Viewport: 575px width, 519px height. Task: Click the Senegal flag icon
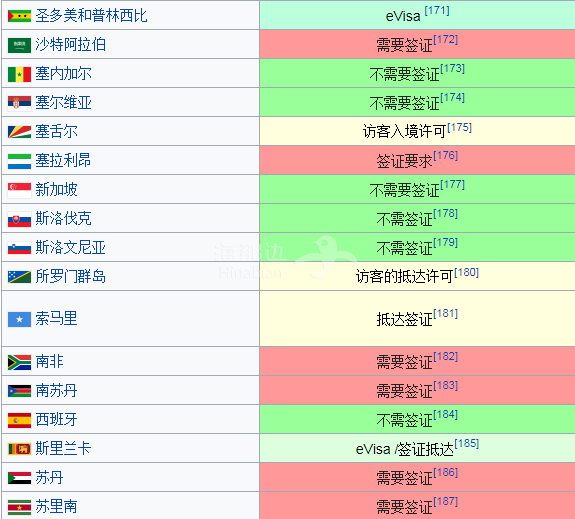pyautogui.click(x=19, y=74)
